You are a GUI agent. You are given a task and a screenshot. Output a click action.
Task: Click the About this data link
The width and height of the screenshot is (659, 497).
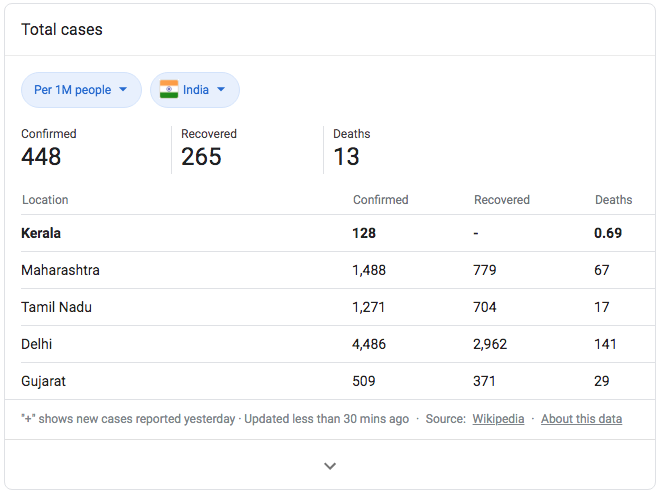[581, 419]
